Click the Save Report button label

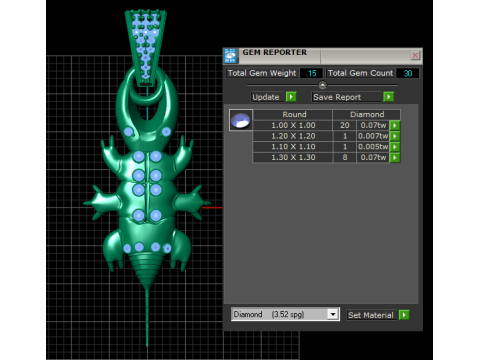337,97
